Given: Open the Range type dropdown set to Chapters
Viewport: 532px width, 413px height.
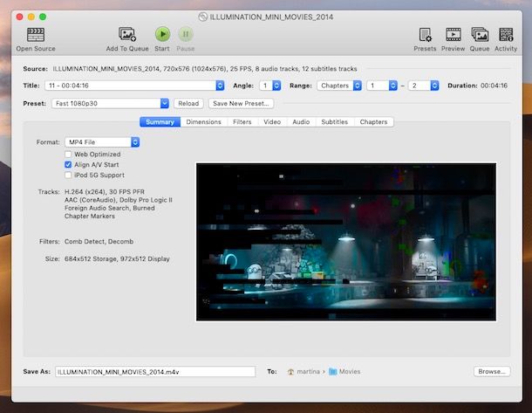Looking at the screenshot, I should click(339, 86).
